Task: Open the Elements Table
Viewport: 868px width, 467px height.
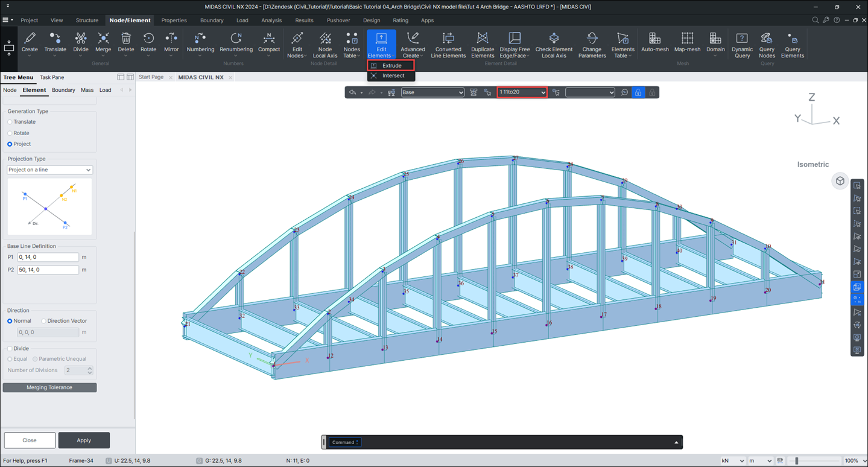Action: [622, 45]
